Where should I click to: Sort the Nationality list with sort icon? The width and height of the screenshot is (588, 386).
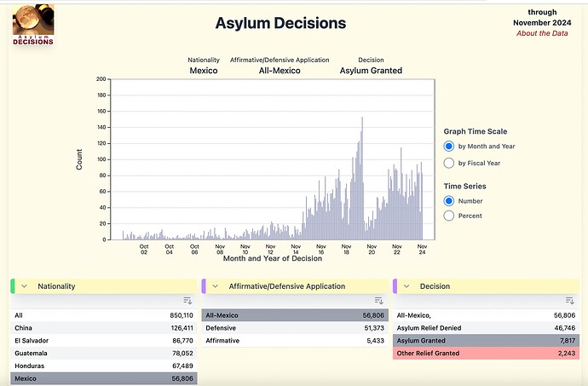tap(187, 301)
